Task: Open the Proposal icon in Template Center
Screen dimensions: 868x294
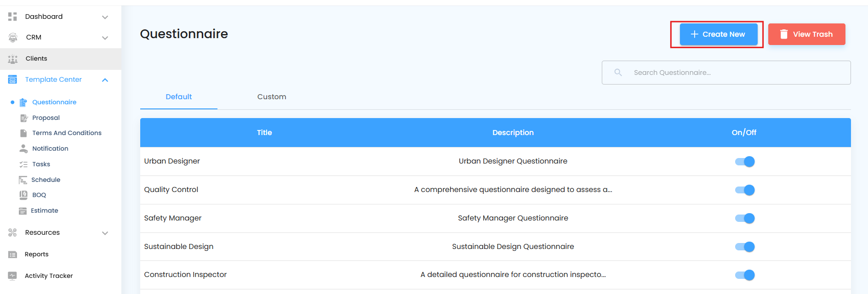Action: point(24,118)
